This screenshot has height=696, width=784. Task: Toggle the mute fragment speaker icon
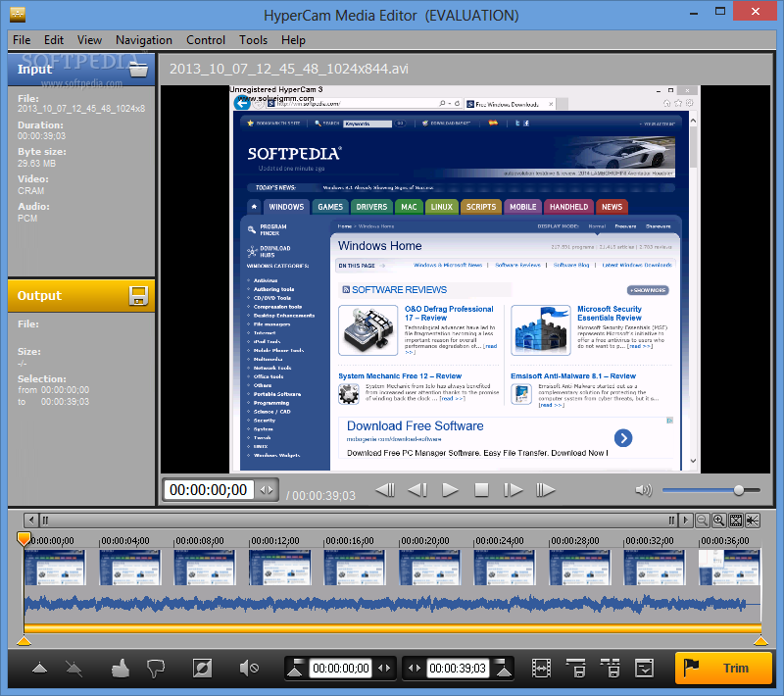click(249, 668)
